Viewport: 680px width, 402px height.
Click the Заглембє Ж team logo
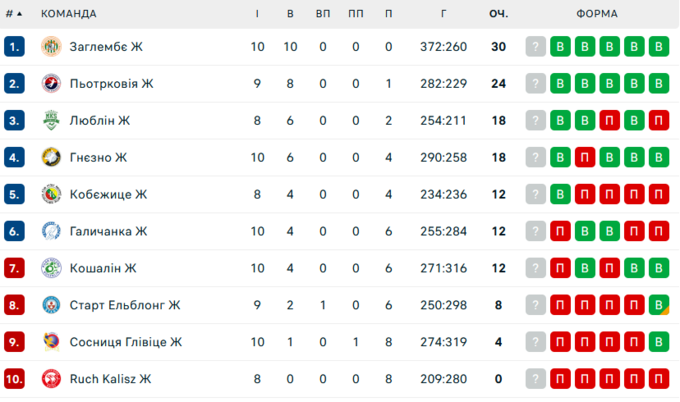coord(52,47)
